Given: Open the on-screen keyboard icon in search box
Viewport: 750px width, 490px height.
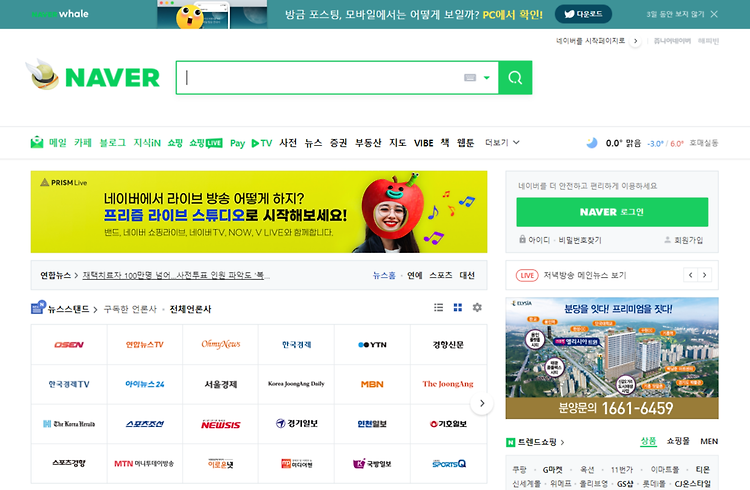Looking at the screenshot, I should point(470,78).
